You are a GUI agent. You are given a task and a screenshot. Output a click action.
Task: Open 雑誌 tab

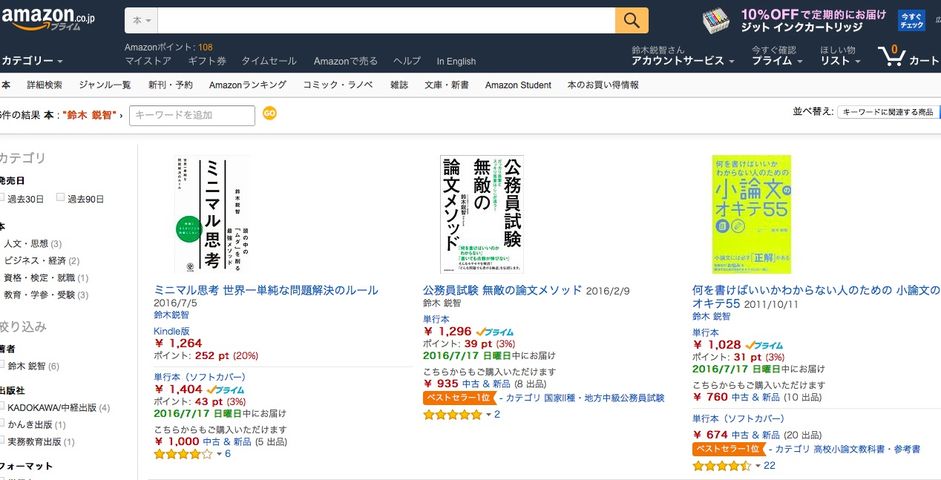399,85
